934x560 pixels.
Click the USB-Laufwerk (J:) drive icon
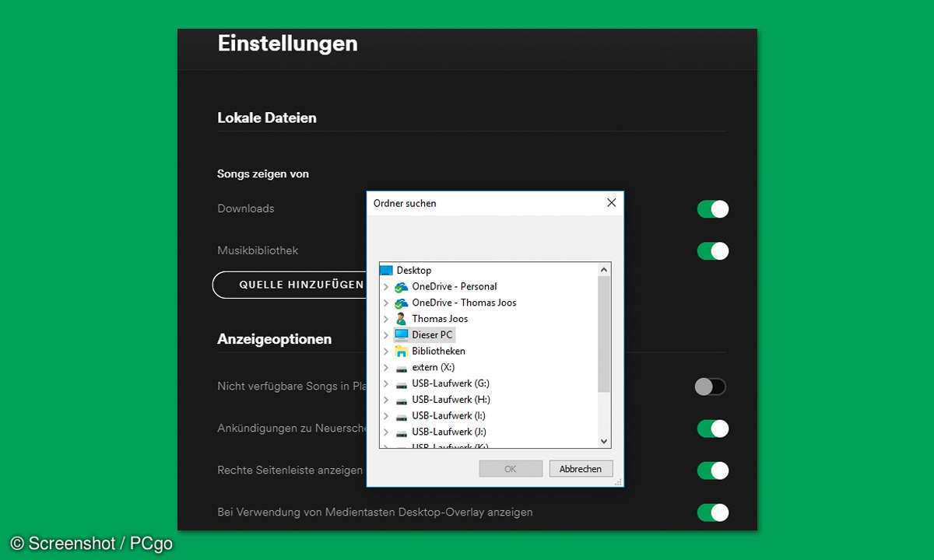click(x=402, y=432)
